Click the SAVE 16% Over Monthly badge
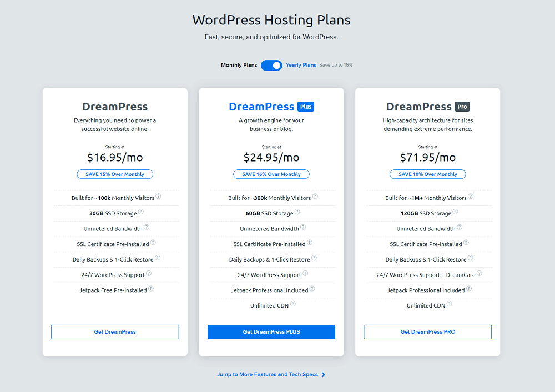This screenshot has width=555, height=392. click(271, 174)
